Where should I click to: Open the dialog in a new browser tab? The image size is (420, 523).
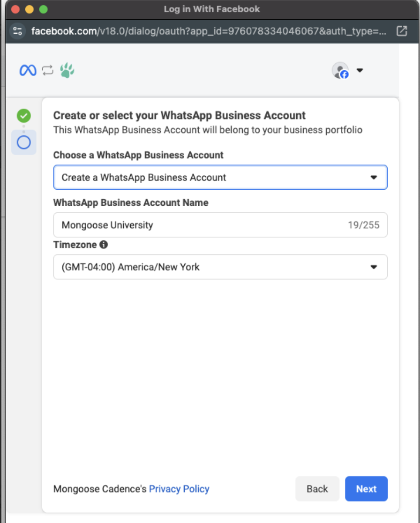[x=402, y=31]
